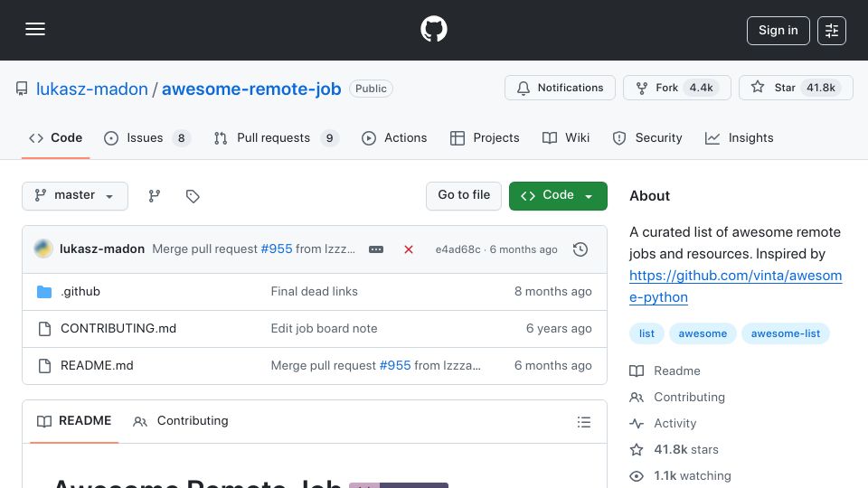The height and width of the screenshot is (488, 868).
Task: Open 1.1k watching link
Action: pos(680,476)
